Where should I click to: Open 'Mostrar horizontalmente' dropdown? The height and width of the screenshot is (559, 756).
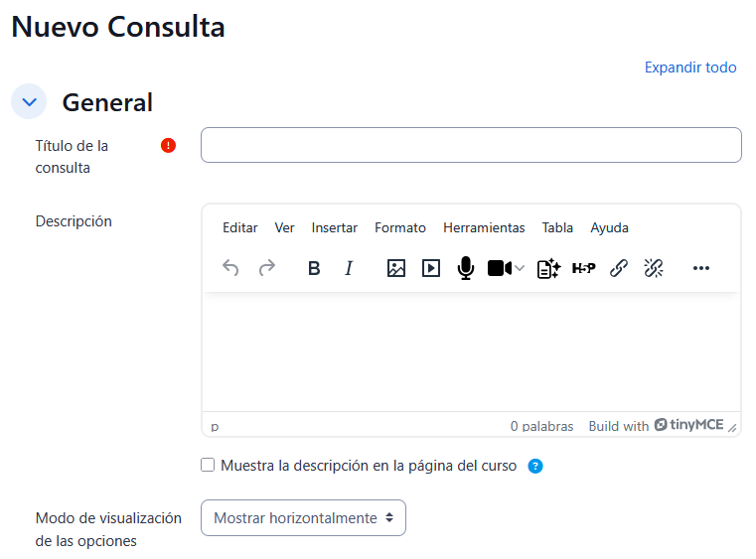click(x=303, y=518)
